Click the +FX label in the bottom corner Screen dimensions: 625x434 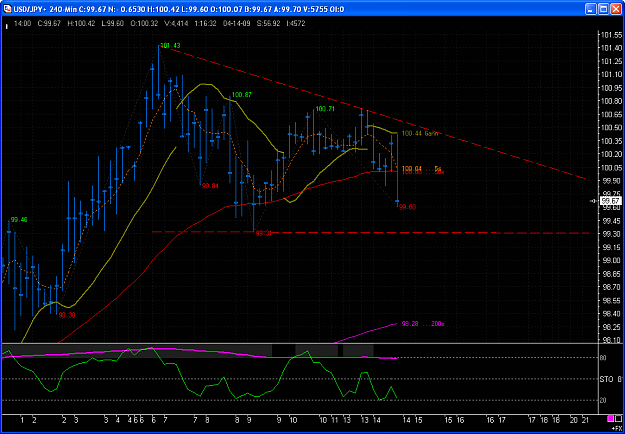click(x=617, y=426)
